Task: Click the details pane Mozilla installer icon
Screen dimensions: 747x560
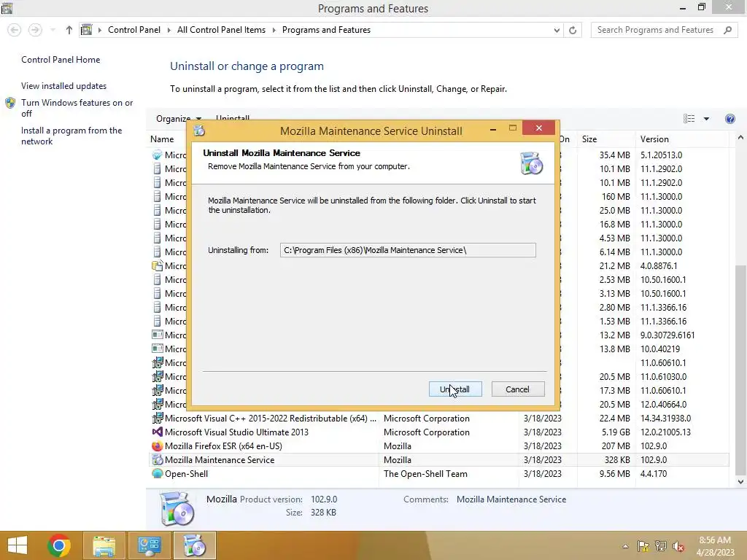Action: click(177, 508)
